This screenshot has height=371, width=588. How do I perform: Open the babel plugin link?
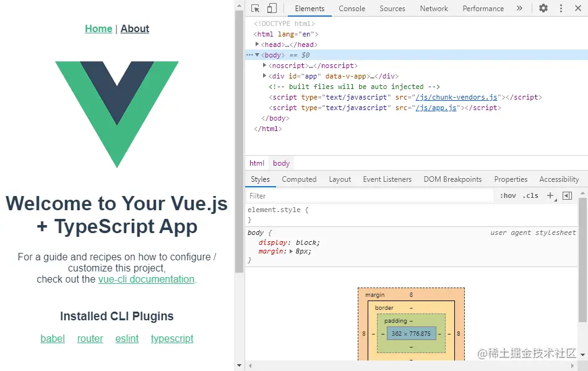[x=53, y=338]
